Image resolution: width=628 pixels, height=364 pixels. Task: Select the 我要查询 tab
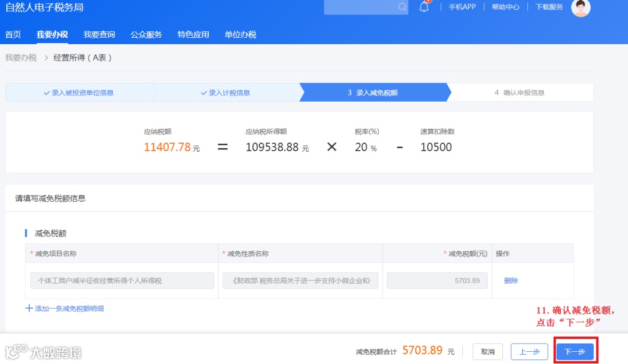(x=99, y=34)
